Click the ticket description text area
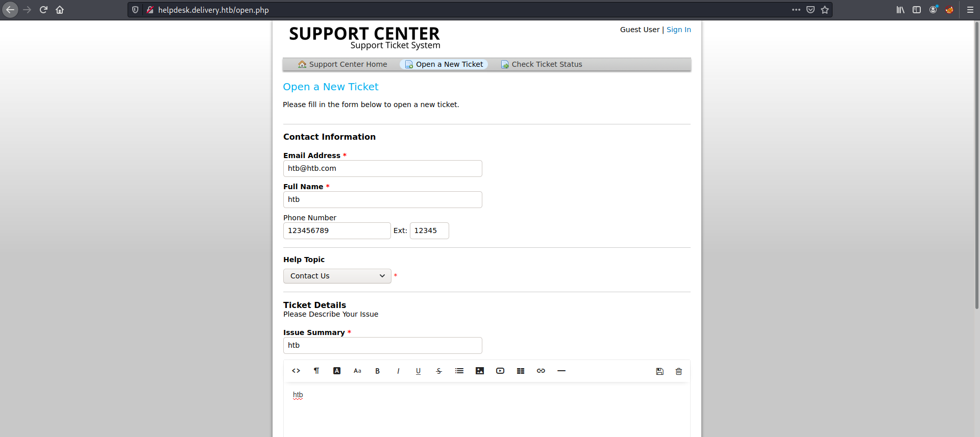This screenshot has width=980, height=437. [487, 410]
